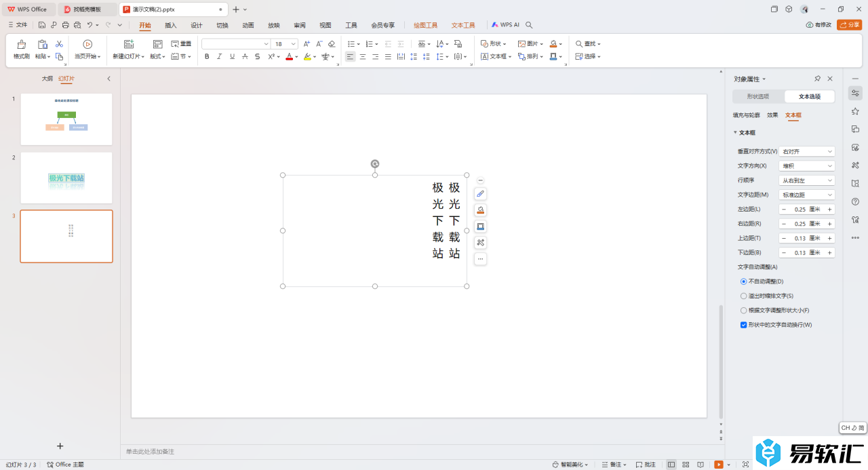The width and height of the screenshot is (868, 470).
Task: Click the 上边距 value field 0.13
Action: 800,238
